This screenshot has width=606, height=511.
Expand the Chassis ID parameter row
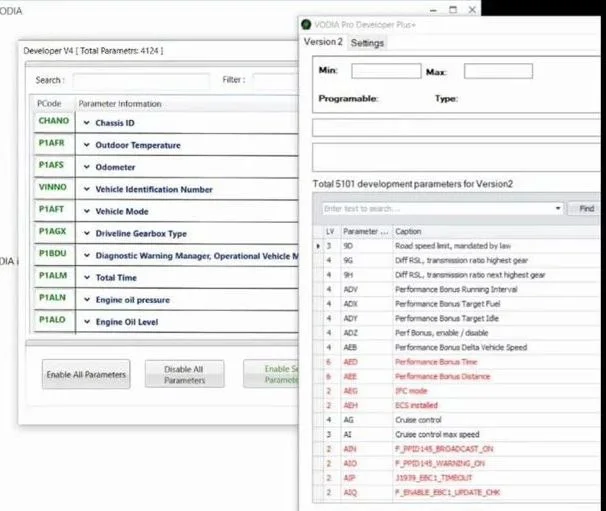87,123
